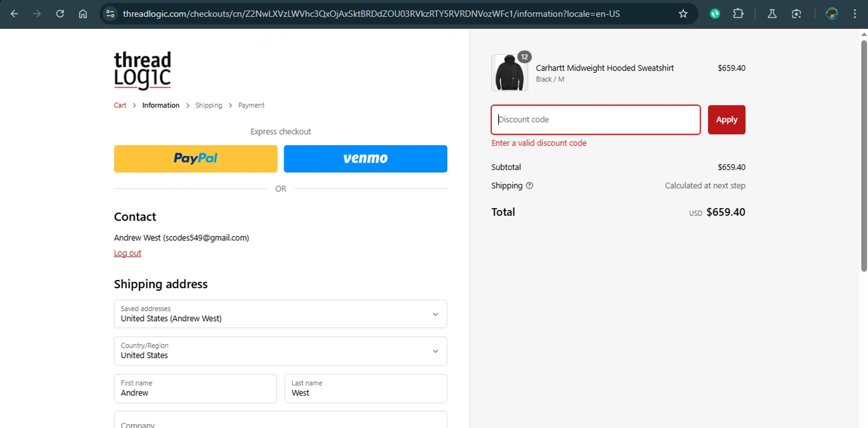Click the 'Shipping address' heading
Image resolution: width=868 pixels, height=428 pixels.
click(161, 284)
